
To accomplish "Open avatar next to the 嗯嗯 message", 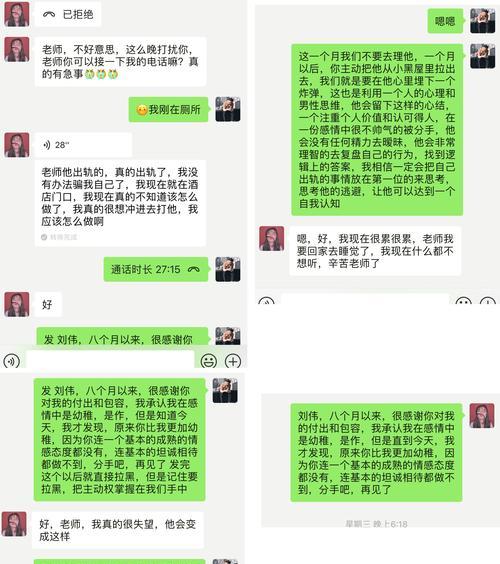I will coord(483,21).
